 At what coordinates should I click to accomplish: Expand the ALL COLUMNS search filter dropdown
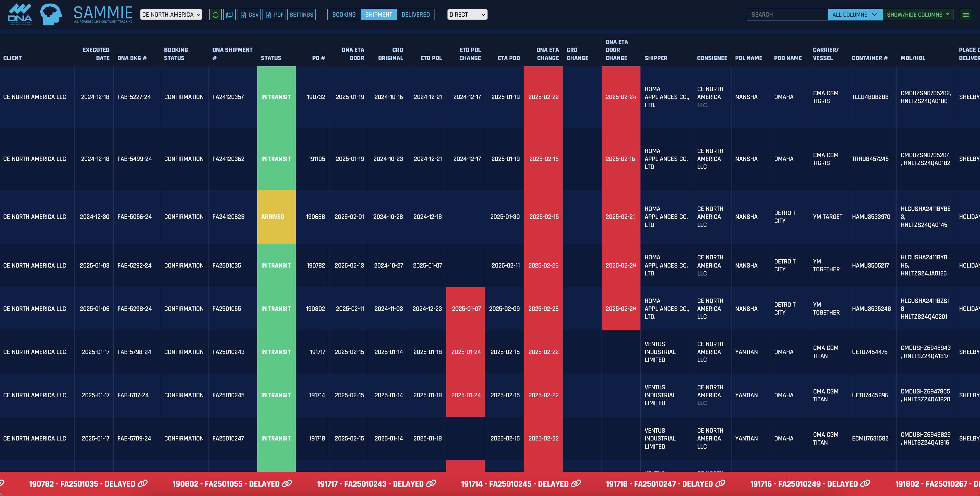[855, 15]
